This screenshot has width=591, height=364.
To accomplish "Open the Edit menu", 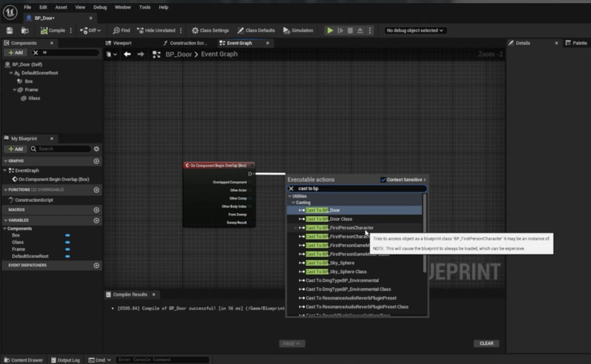I will pyautogui.click(x=43, y=7).
